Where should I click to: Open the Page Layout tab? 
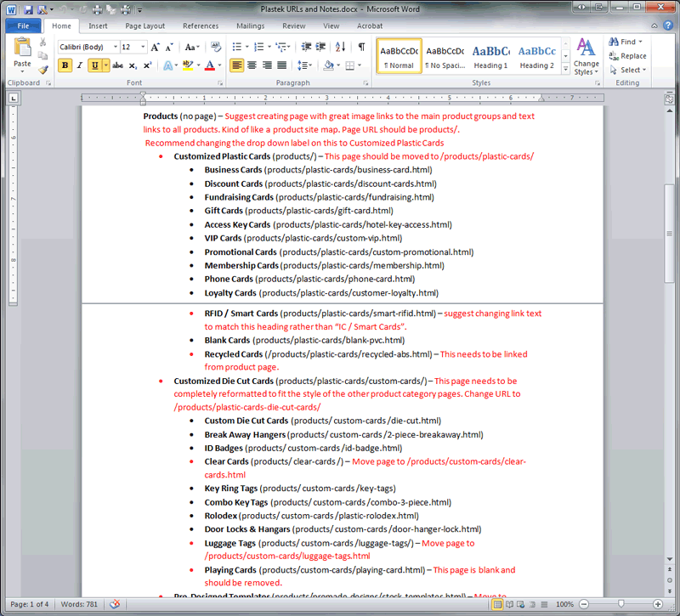point(144,26)
